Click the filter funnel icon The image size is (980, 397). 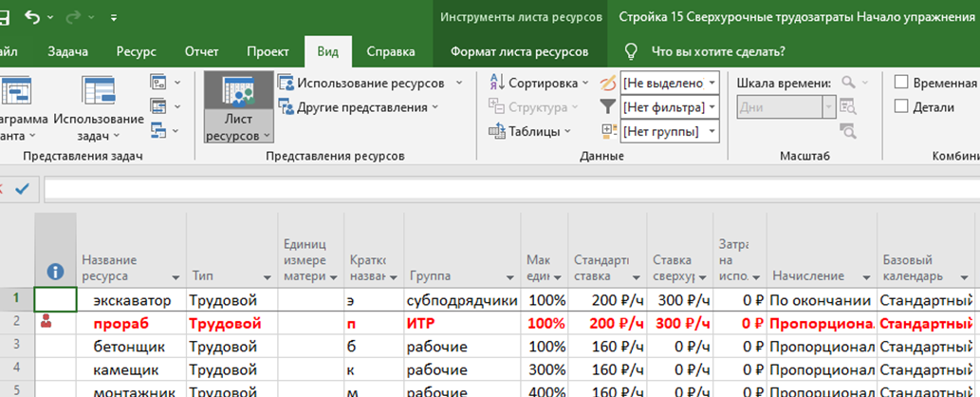[x=607, y=107]
